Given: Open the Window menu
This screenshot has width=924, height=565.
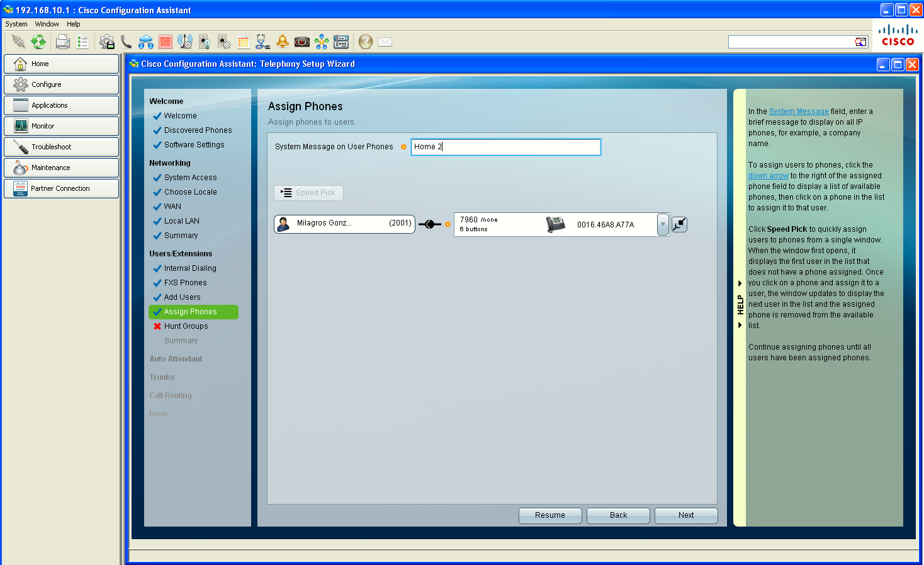Looking at the screenshot, I should pos(47,24).
